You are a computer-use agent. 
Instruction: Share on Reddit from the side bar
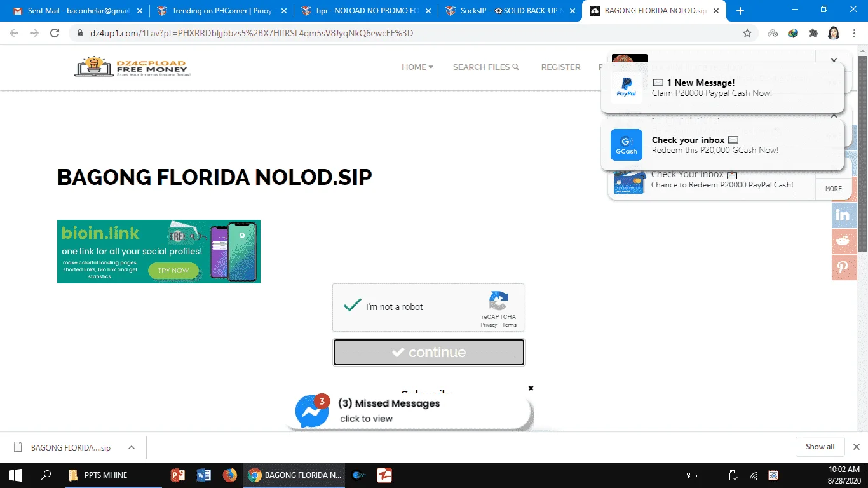(x=844, y=241)
